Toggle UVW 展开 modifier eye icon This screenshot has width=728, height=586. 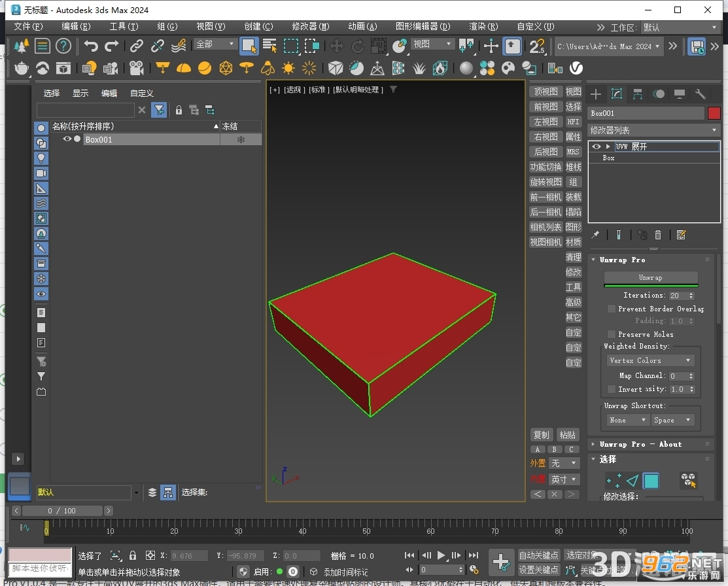(x=596, y=146)
